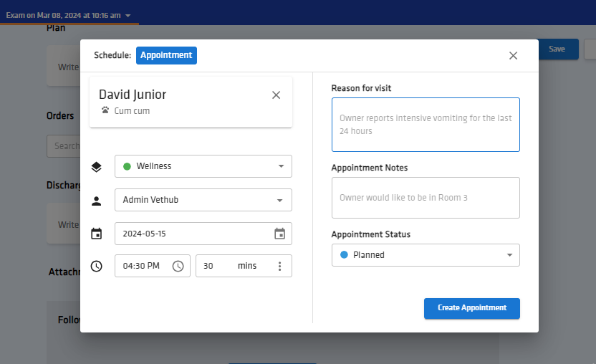Click the Orders heading behind dialog
The width and height of the screenshot is (596, 364).
click(x=60, y=115)
